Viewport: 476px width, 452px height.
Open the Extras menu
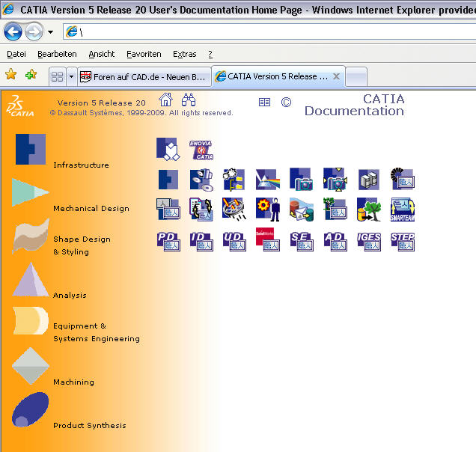185,54
